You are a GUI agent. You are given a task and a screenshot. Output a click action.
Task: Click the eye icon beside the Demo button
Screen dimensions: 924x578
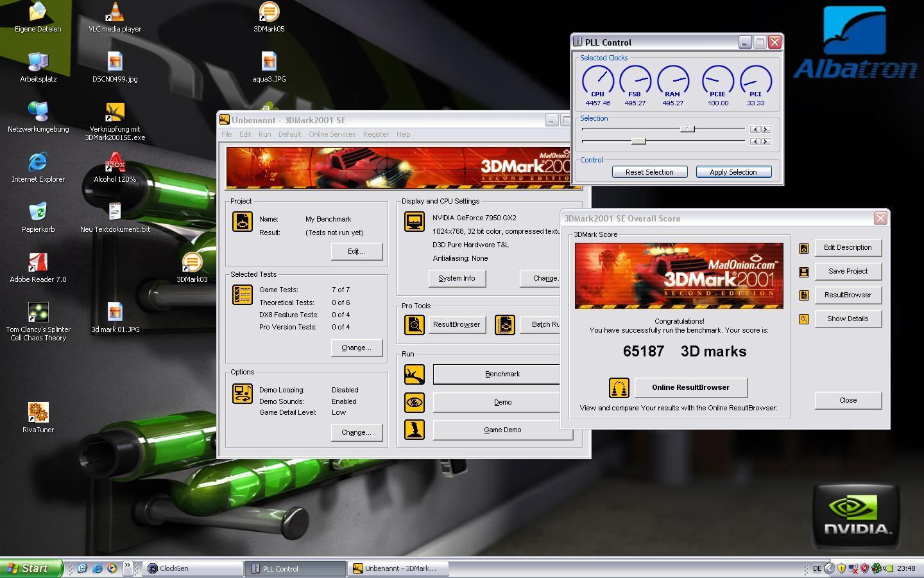415,403
